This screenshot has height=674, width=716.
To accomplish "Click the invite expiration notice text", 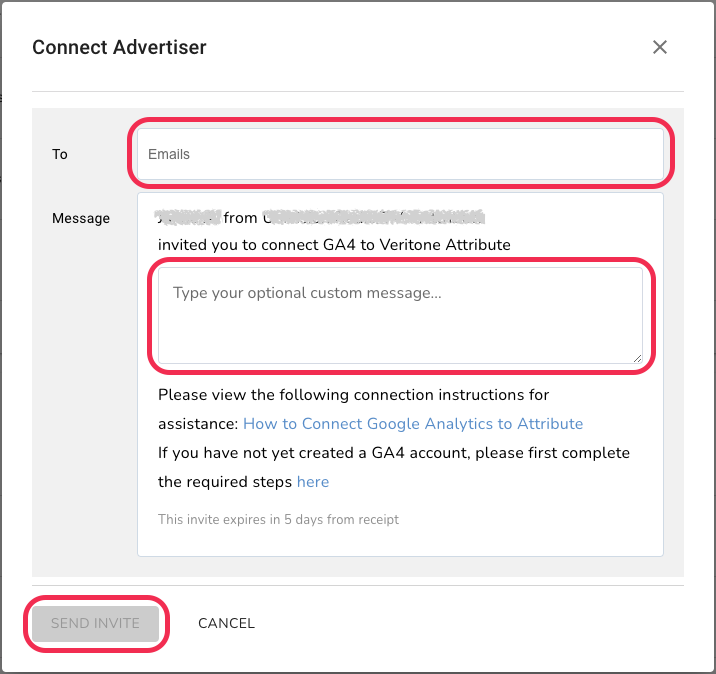I will 278,519.
